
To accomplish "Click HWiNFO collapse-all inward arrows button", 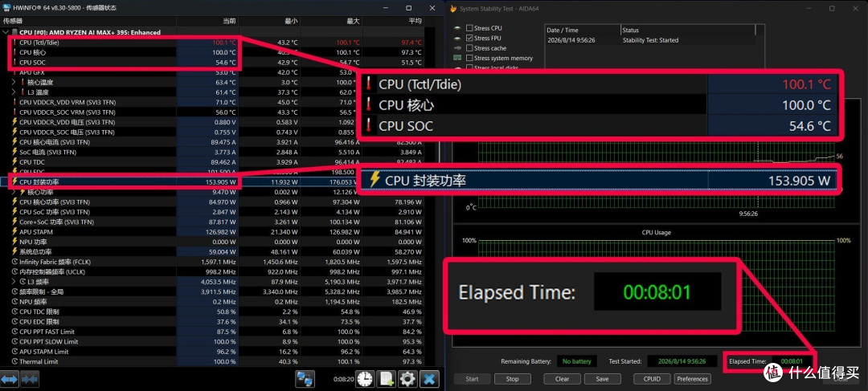I will point(30,380).
